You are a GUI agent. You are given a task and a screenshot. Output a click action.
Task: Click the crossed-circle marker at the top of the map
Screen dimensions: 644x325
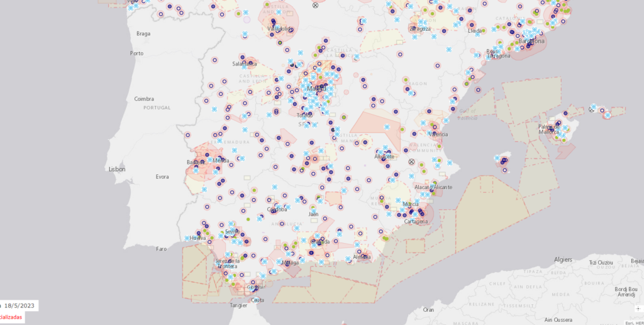point(316,5)
